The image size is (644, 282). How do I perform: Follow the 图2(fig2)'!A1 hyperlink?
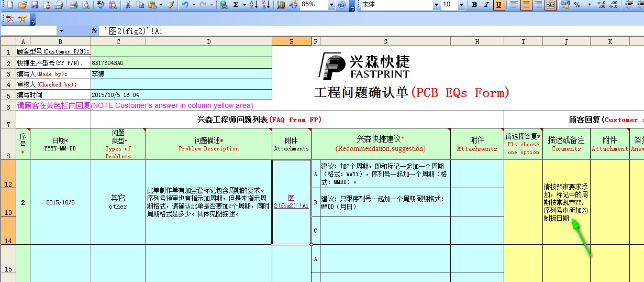point(291,202)
